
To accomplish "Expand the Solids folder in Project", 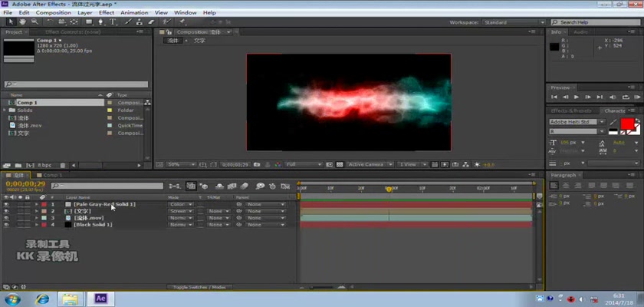I will click(5, 111).
